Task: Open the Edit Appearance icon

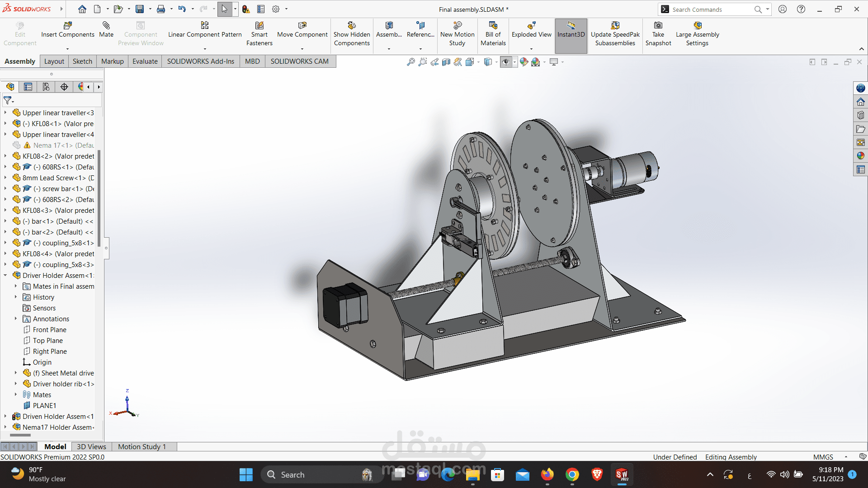Action: [524, 62]
